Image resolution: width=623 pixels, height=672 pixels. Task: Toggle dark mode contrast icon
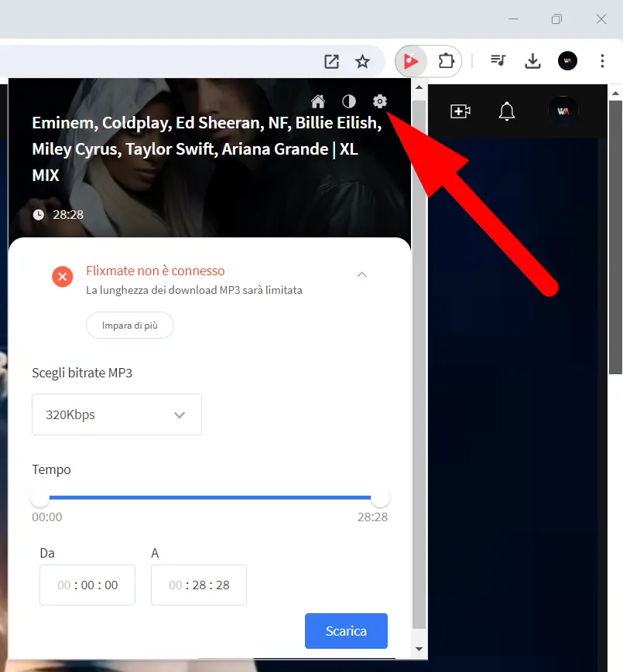pyautogui.click(x=348, y=101)
